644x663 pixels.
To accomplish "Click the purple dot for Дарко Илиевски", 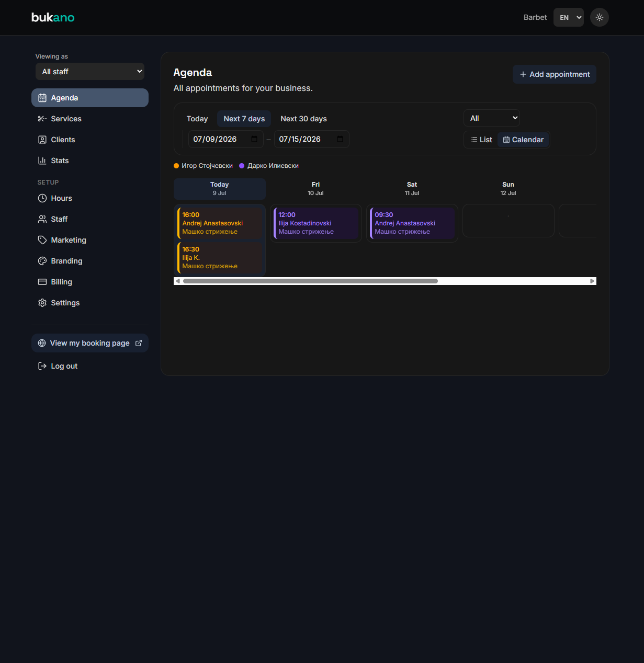I will 242,166.
